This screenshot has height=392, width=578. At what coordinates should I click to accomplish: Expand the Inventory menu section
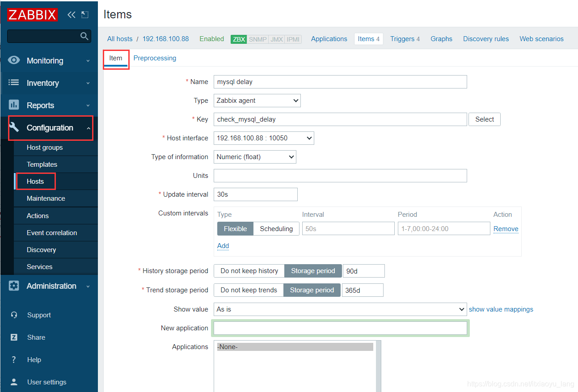point(49,83)
